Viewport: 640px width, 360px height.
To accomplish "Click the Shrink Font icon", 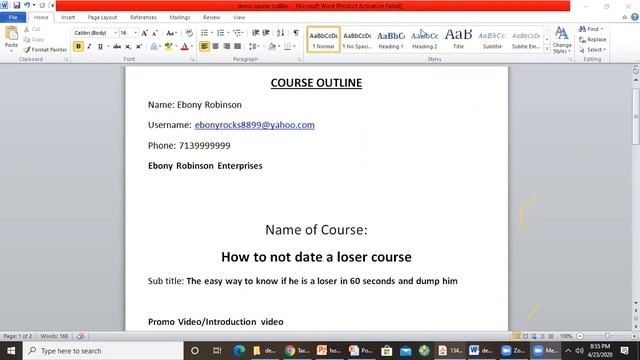I will click(155, 33).
